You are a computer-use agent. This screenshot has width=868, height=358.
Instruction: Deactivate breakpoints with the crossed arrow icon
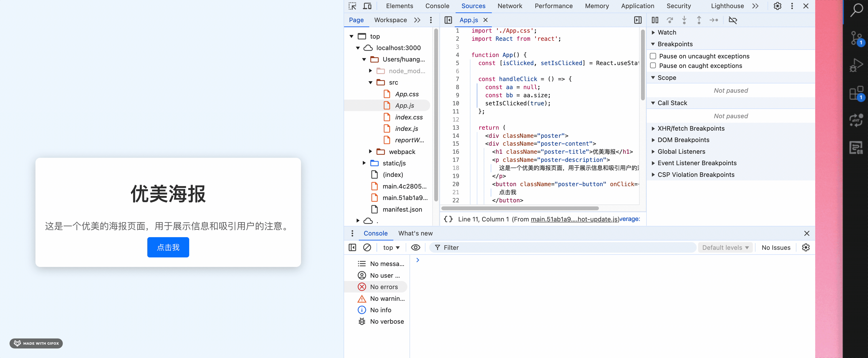(733, 20)
